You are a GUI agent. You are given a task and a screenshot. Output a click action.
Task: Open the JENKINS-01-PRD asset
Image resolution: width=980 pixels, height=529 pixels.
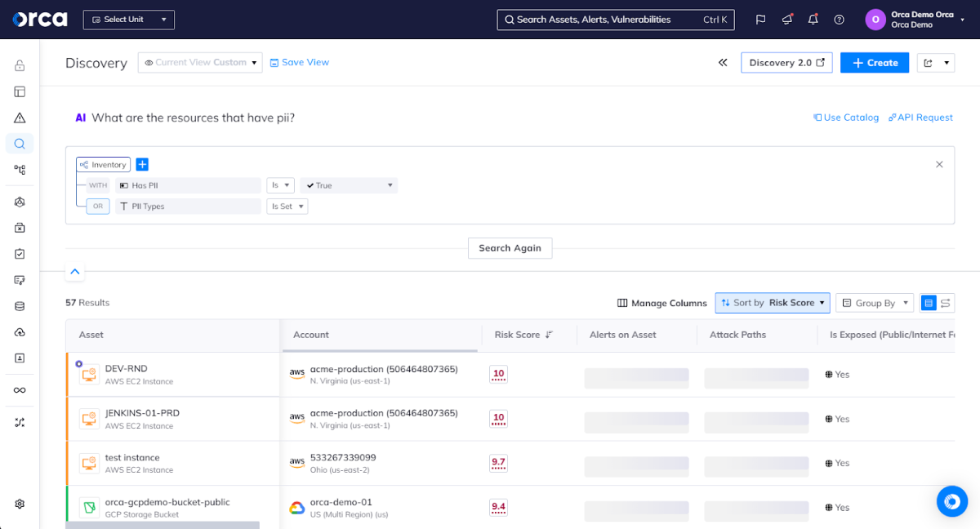click(x=142, y=413)
